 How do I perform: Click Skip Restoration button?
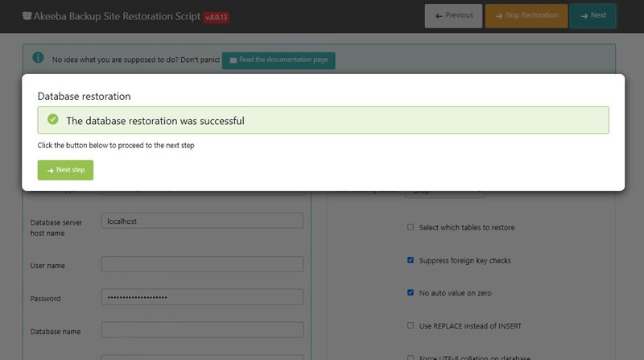pos(526,15)
